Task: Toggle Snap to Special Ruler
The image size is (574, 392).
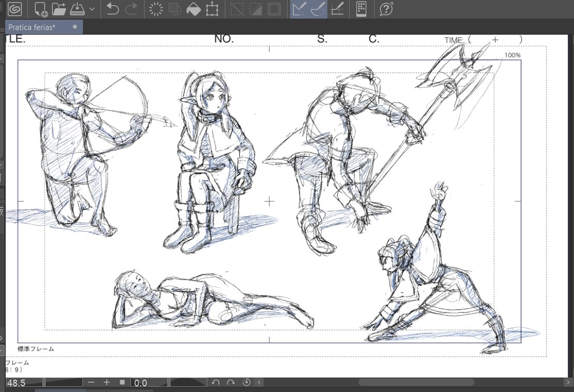Action: pos(318,9)
